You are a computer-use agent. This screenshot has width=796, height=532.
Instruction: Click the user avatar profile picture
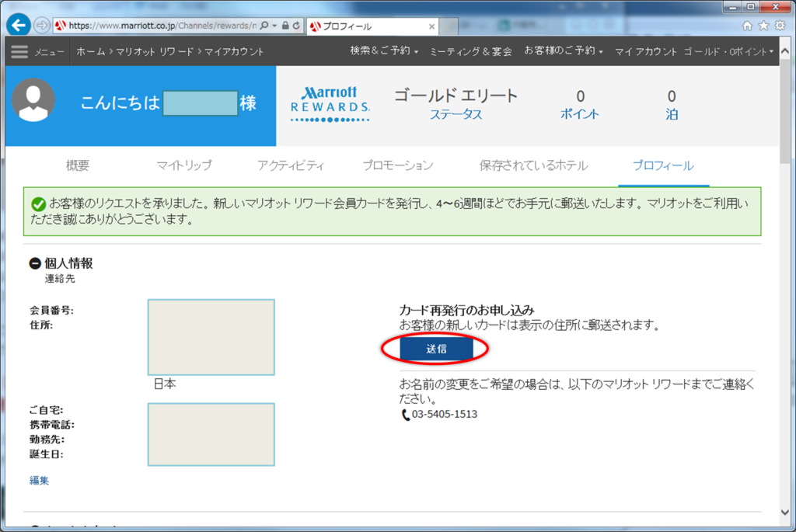33,100
